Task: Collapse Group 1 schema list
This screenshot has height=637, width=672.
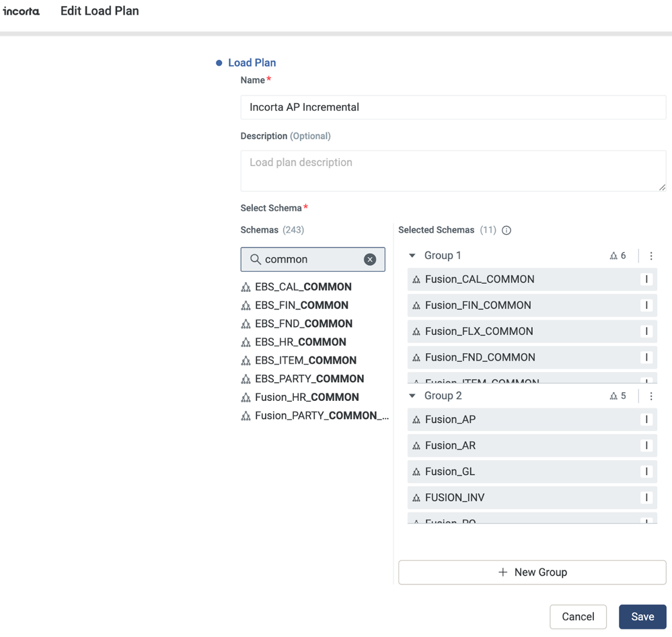Action: 412,256
